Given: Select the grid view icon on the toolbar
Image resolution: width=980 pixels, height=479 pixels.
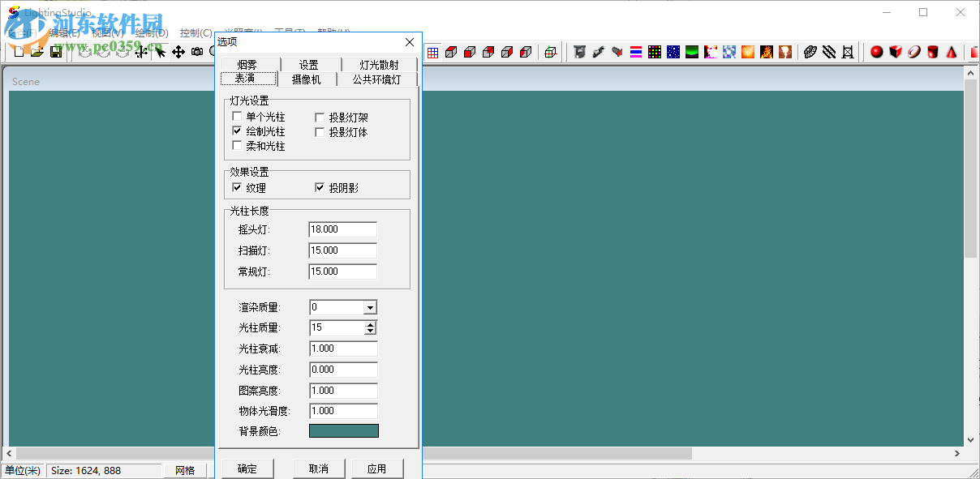Looking at the screenshot, I should point(432,51).
